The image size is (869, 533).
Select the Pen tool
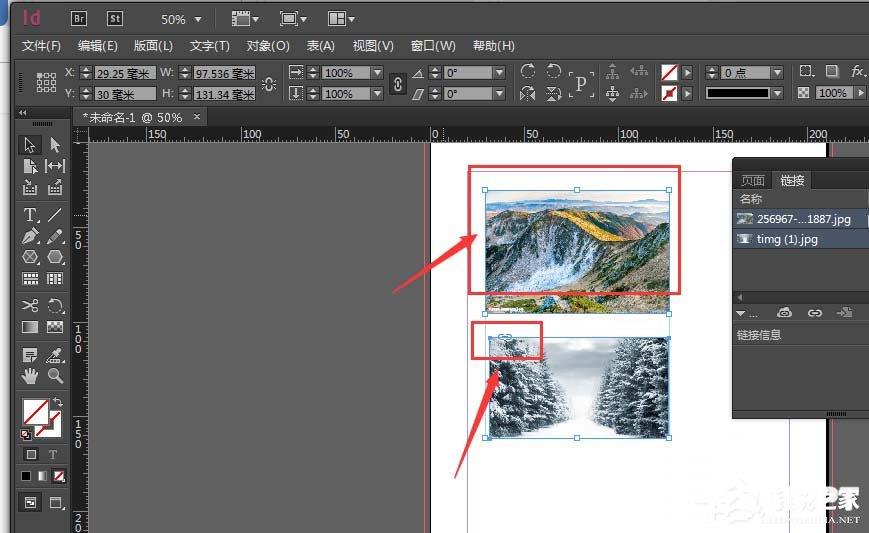[x=30, y=236]
